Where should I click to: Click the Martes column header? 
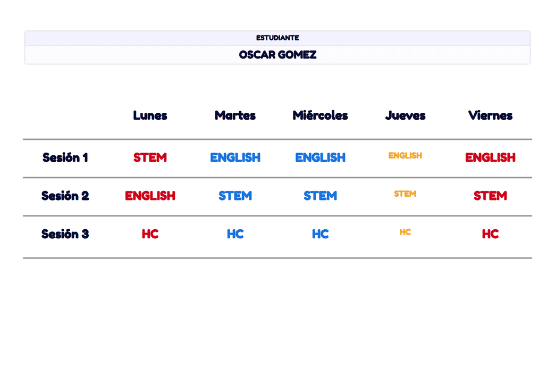coord(235,115)
